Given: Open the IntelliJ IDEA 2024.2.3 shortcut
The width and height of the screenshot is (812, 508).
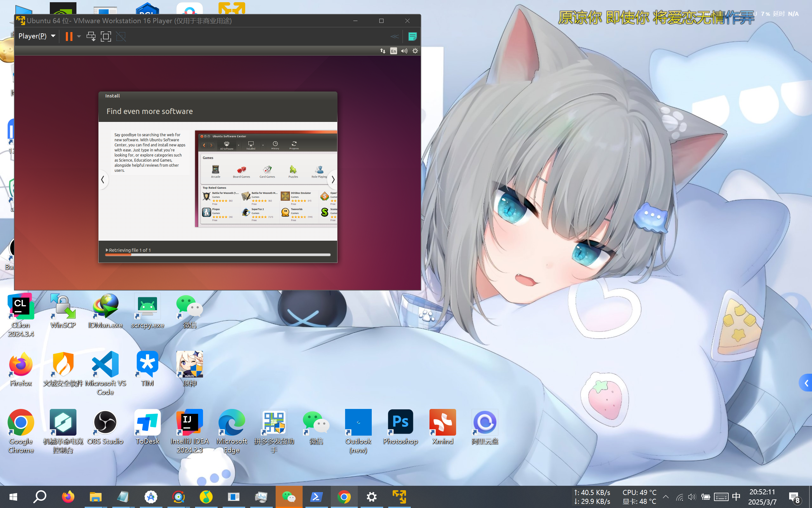Looking at the screenshot, I should coord(190,431).
